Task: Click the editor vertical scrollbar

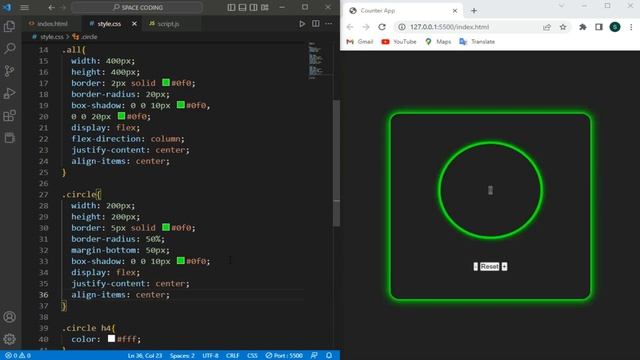Action: pos(336,163)
